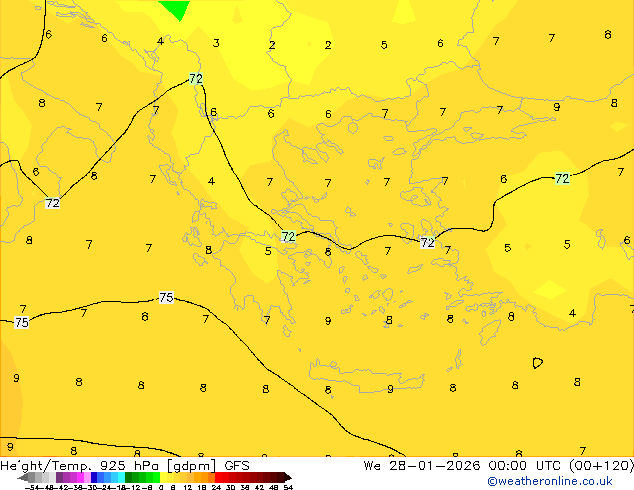
Task: Click the '-54' label at the scale's left end
Action: pyautogui.click(x=32, y=487)
